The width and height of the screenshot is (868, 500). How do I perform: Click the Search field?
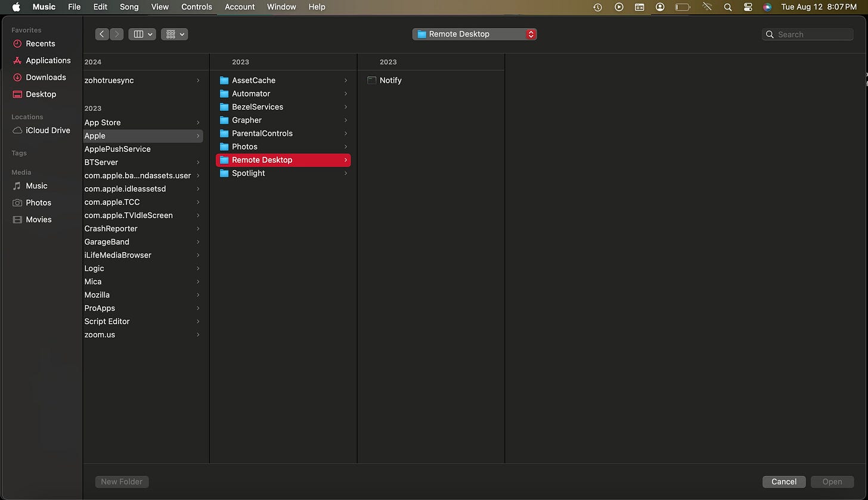click(x=808, y=35)
